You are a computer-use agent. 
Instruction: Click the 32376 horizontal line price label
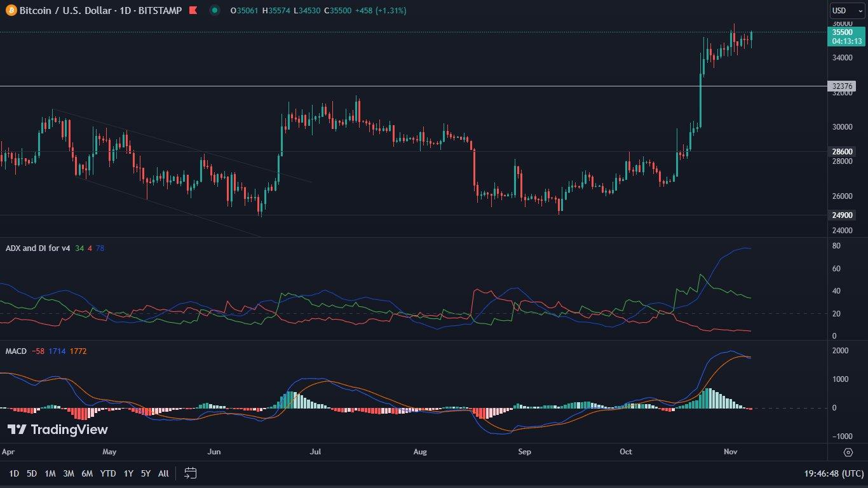tap(842, 86)
